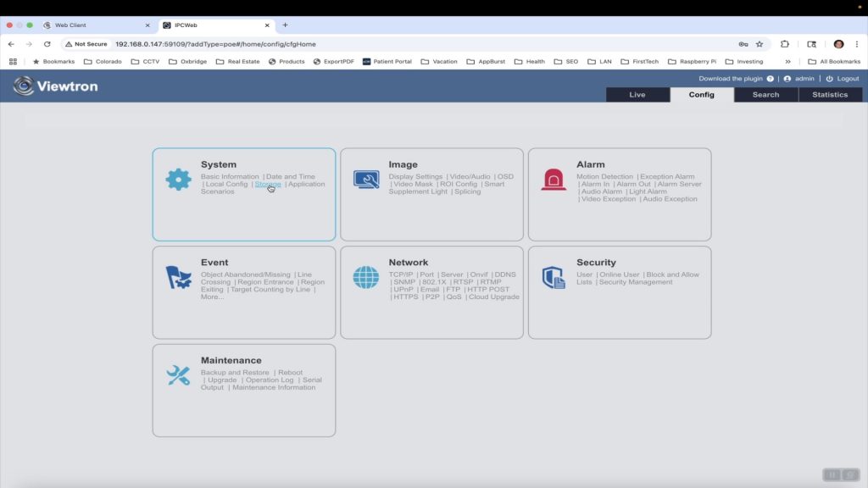
Task: Open Light Alarm settings
Action: [x=648, y=191]
